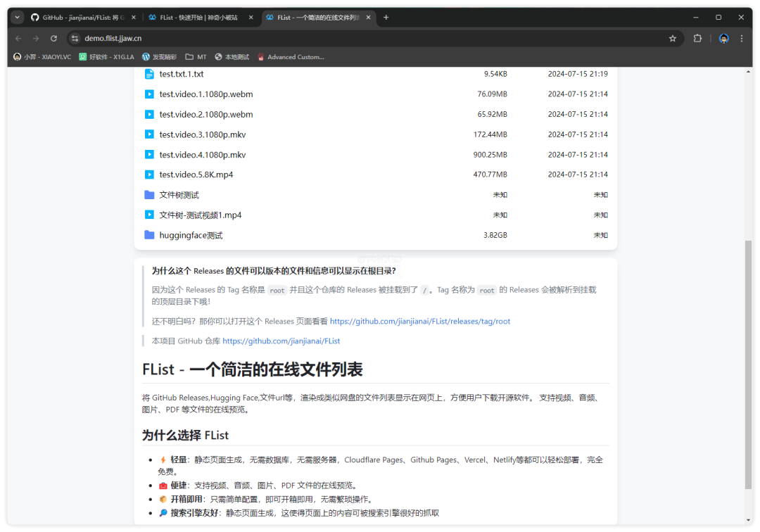Open a new tab with the plus icon
Viewport: 760px width, 532px height.
[x=385, y=17]
